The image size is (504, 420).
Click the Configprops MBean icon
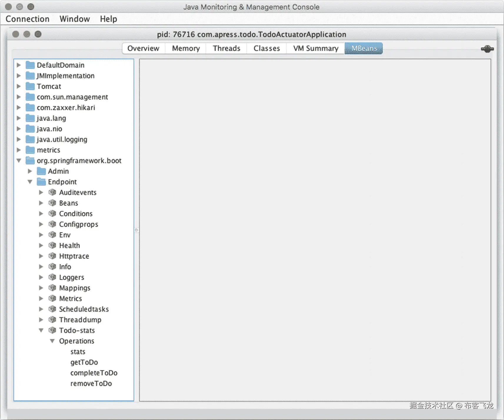(x=52, y=224)
